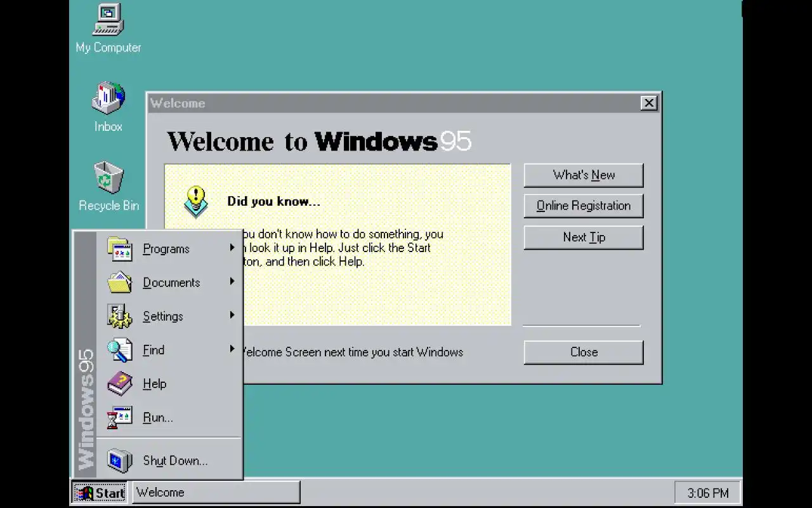This screenshot has width=812, height=508.
Task: Click the lightbulb tip icon in Welcome
Action: 196,201
